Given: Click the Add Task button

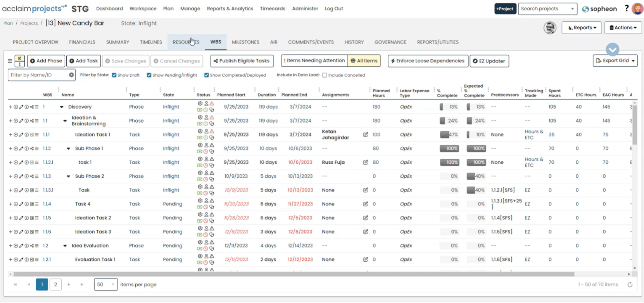Looking at the screenshot, I should (83, 61).
